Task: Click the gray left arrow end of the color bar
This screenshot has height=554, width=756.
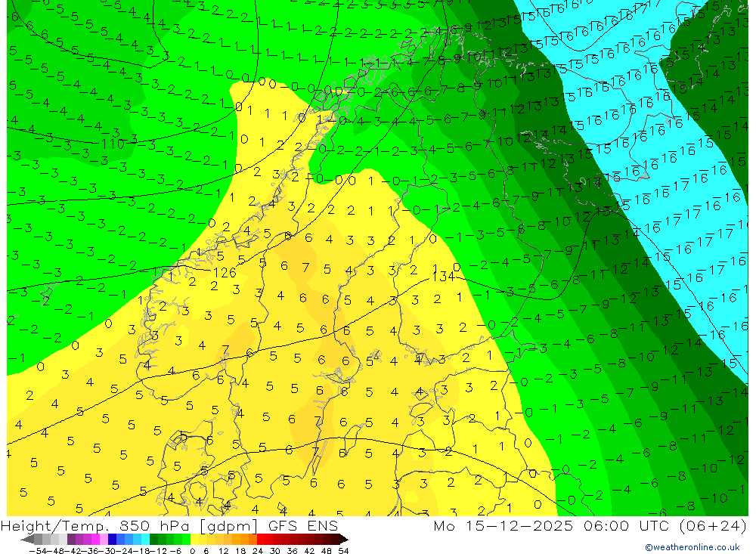Action: [27, 539]
